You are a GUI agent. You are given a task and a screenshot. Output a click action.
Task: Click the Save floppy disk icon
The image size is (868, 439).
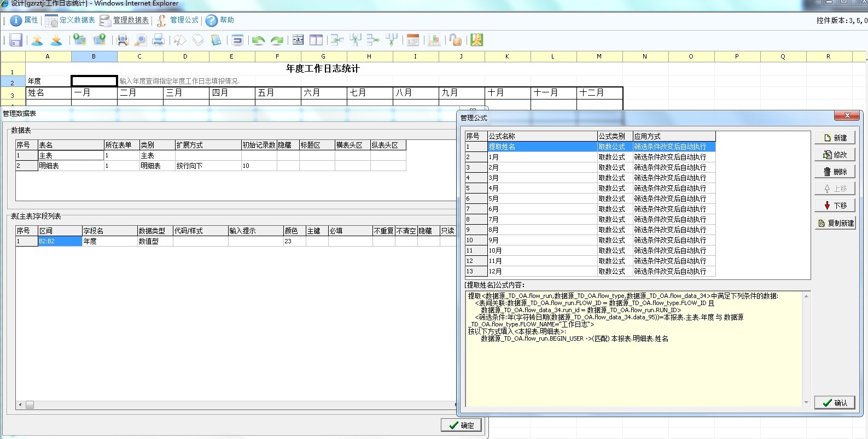coord(16,40)
